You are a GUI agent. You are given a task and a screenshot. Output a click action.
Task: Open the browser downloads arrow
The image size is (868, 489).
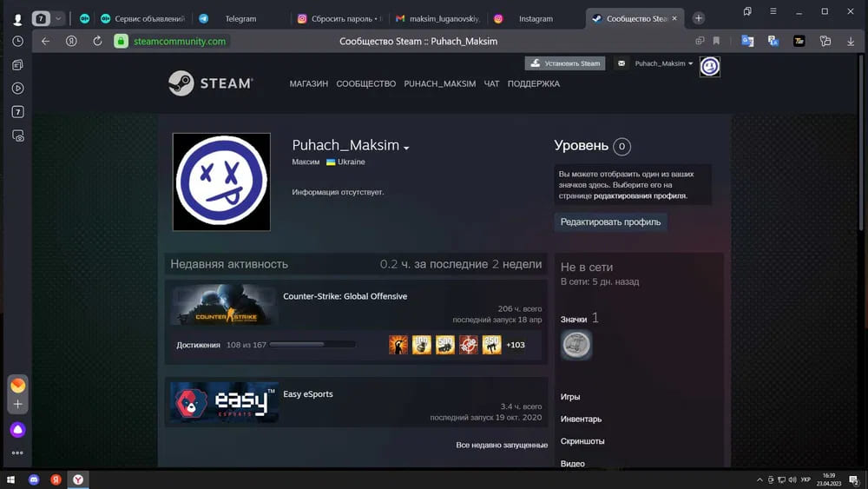coord(851,41)
